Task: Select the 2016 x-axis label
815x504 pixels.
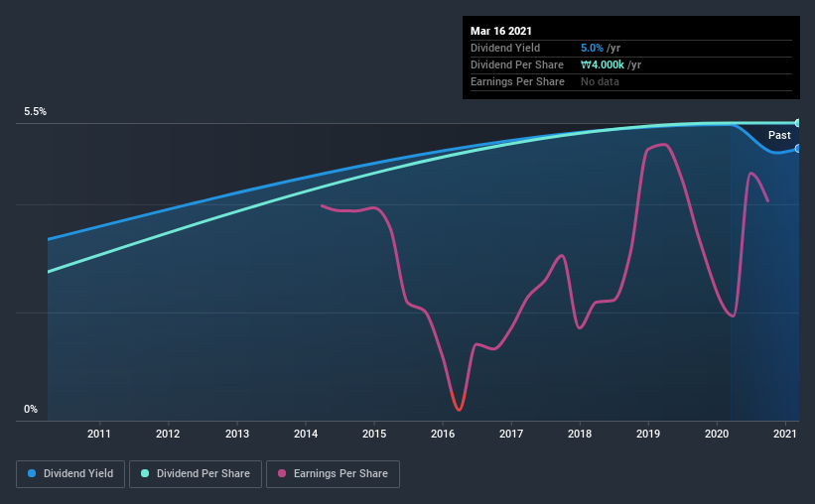Action: 443,434
